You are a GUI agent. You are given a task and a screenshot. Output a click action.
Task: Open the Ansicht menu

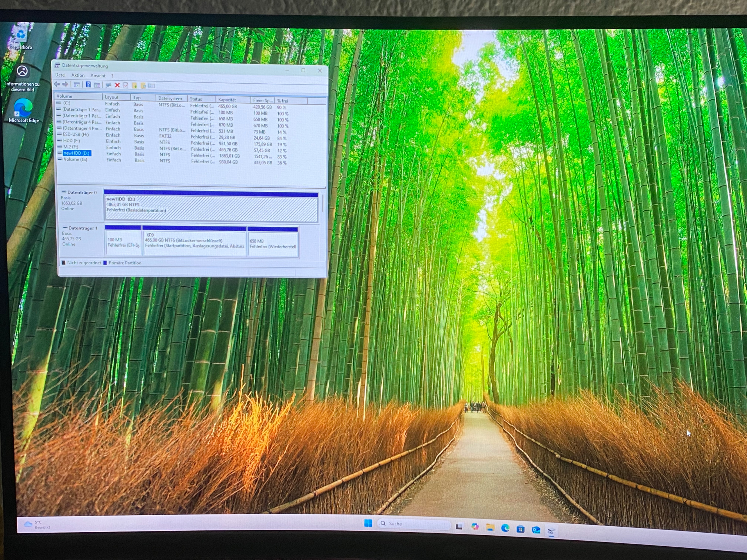pos(98,76)
